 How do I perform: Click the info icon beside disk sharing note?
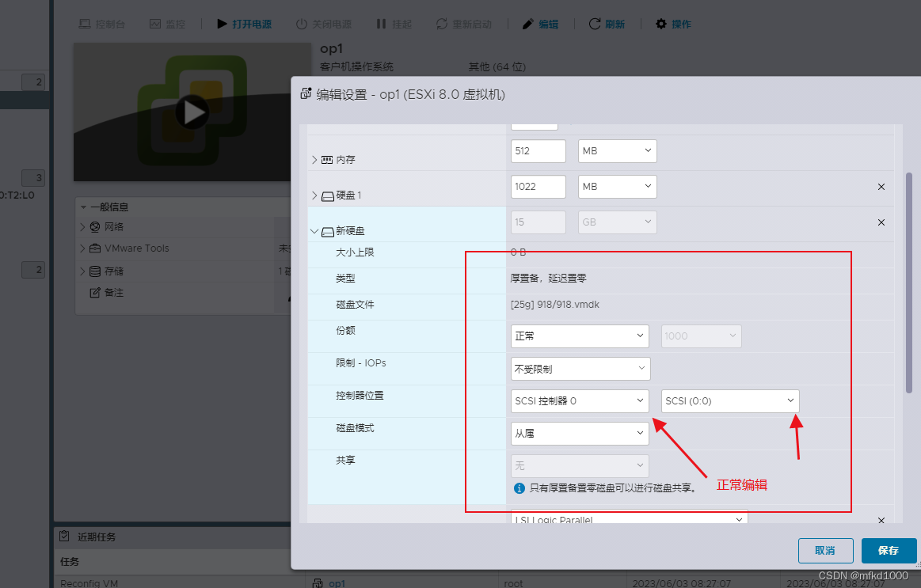[x=519, y=488]
